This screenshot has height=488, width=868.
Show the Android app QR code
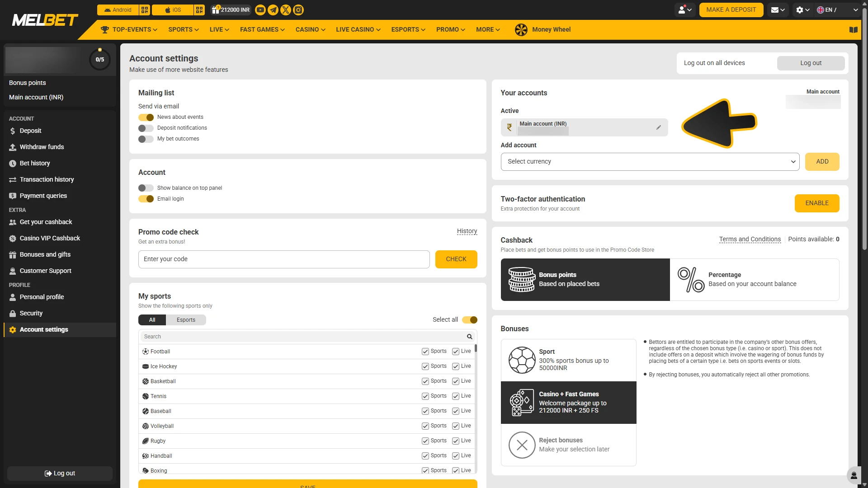click(x=145, y=10)
